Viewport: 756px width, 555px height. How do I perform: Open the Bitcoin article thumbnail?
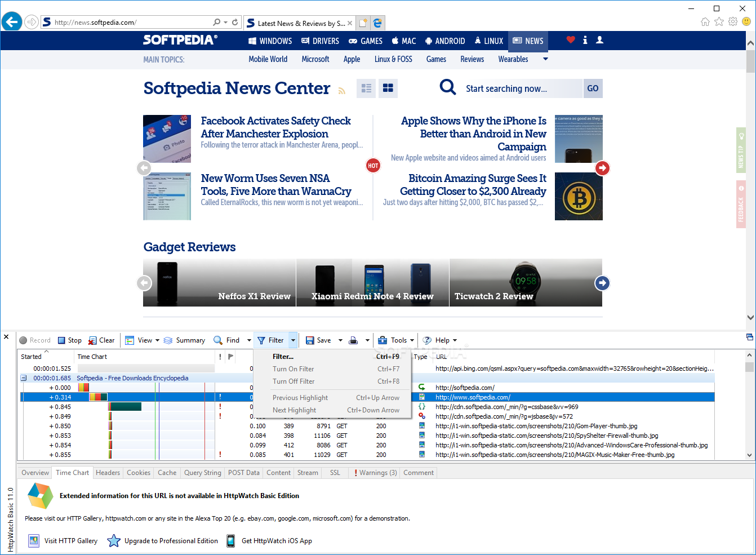point(579,196)
